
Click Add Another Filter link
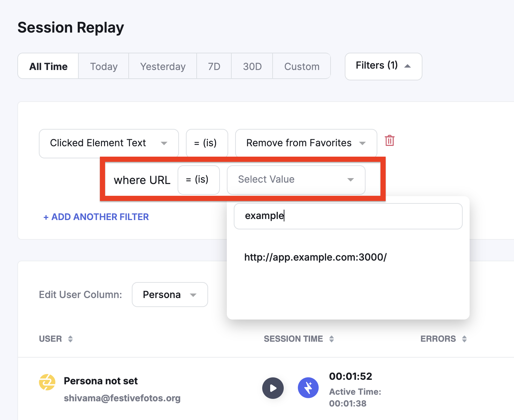point(96,217)
